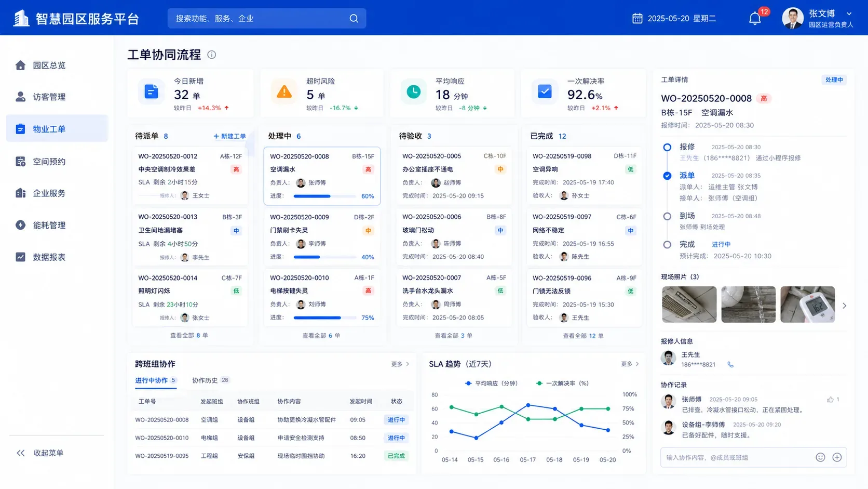This screenshot has height=489, width=868.
Task: Open first site photo thumbnail of ceiling AC
Action: click(x=689, y=305)
